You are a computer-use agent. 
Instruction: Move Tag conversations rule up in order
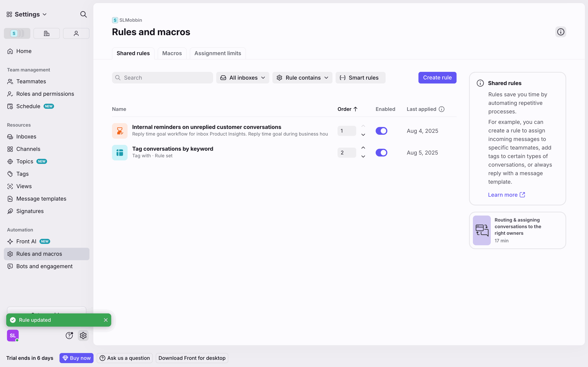coord(363,148)
